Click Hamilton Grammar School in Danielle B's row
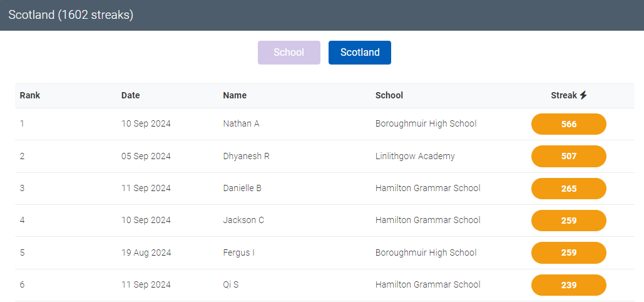This screenshot has height=302, width=644. coord(428,188)
